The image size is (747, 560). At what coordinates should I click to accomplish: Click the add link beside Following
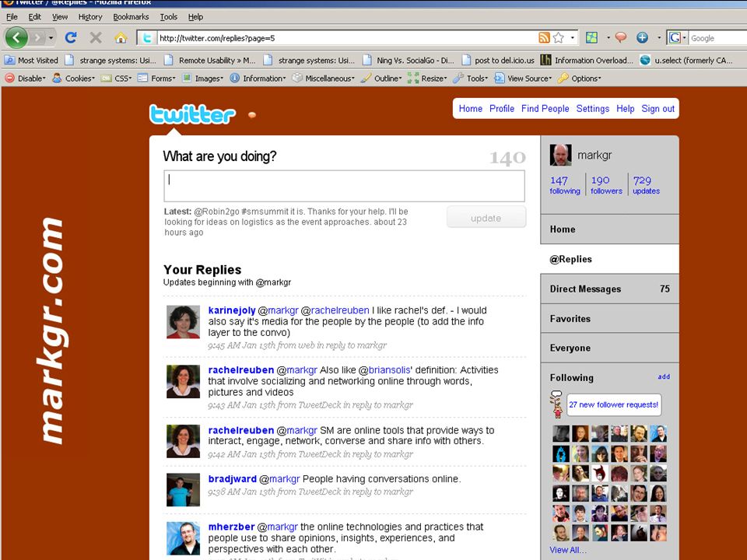(664, 376)
